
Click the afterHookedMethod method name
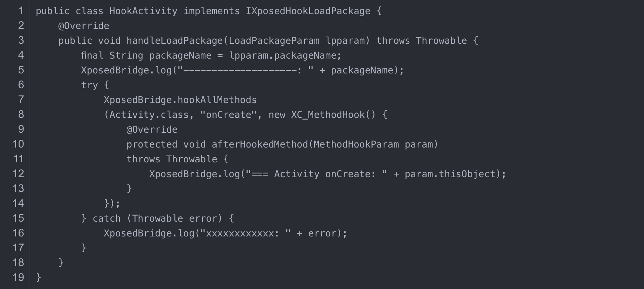[259, 144]
